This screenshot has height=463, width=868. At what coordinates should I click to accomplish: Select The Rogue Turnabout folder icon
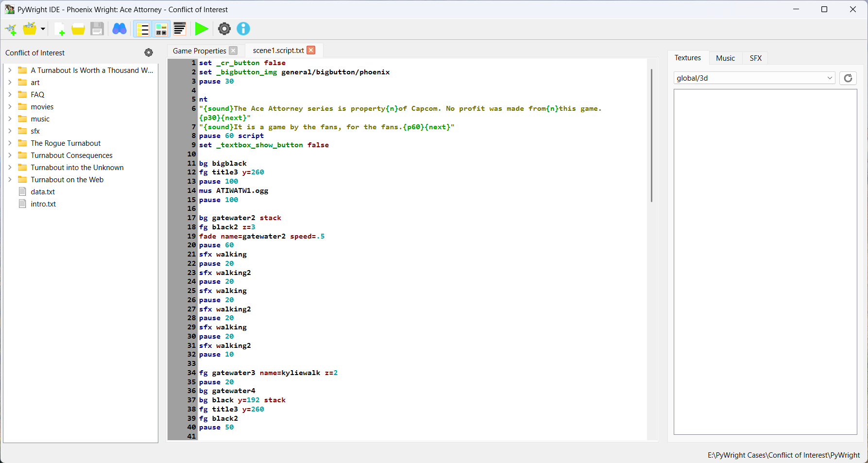pos(22,143)
